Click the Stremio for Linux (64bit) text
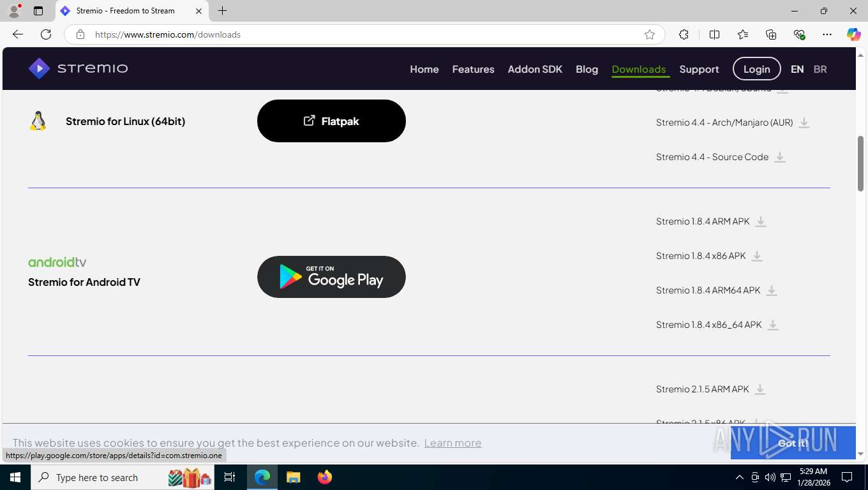 click(x=126, y=121)
